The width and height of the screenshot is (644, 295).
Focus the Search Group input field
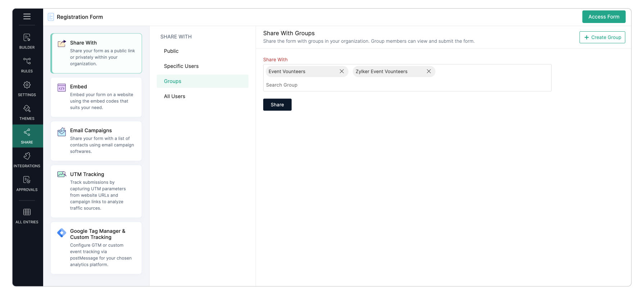407,85
